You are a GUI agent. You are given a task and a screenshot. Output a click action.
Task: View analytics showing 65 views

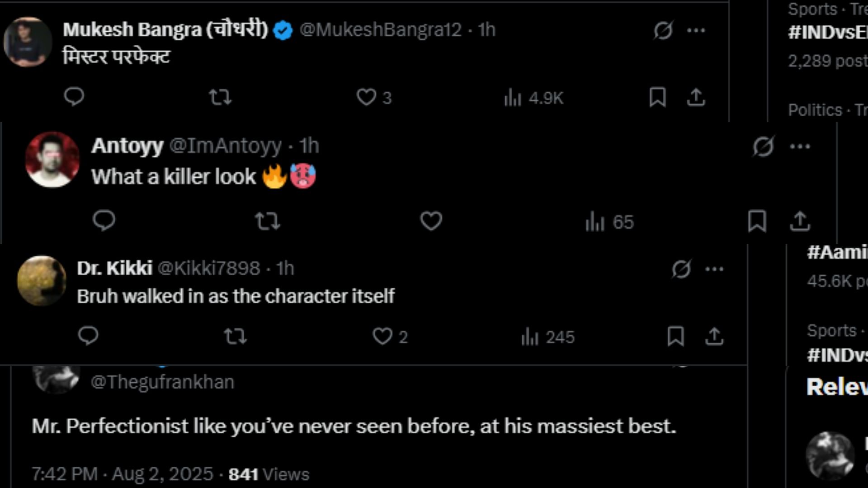(x=610, y=222)
